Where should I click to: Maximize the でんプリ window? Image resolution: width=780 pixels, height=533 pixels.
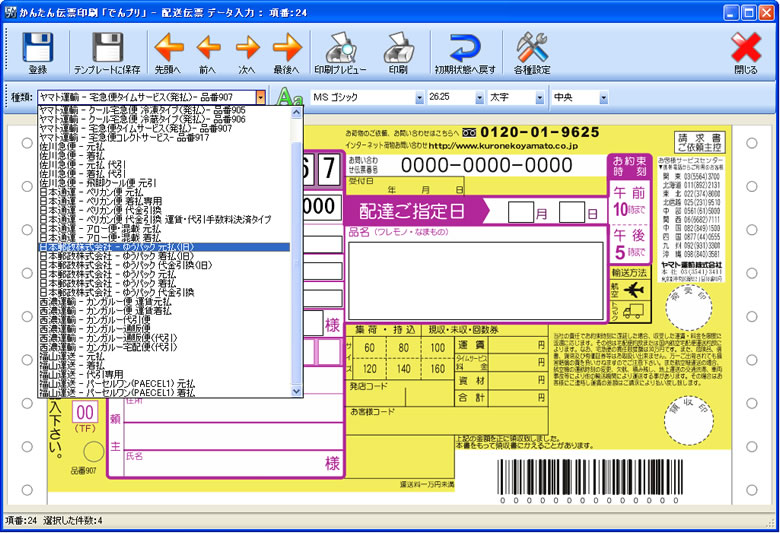(x=749, y=12)
